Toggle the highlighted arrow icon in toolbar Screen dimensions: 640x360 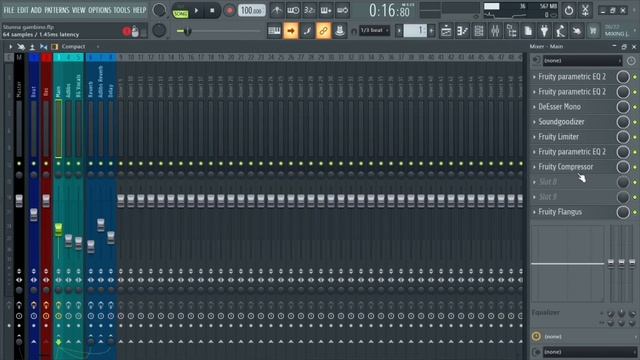tap(291, 31)
